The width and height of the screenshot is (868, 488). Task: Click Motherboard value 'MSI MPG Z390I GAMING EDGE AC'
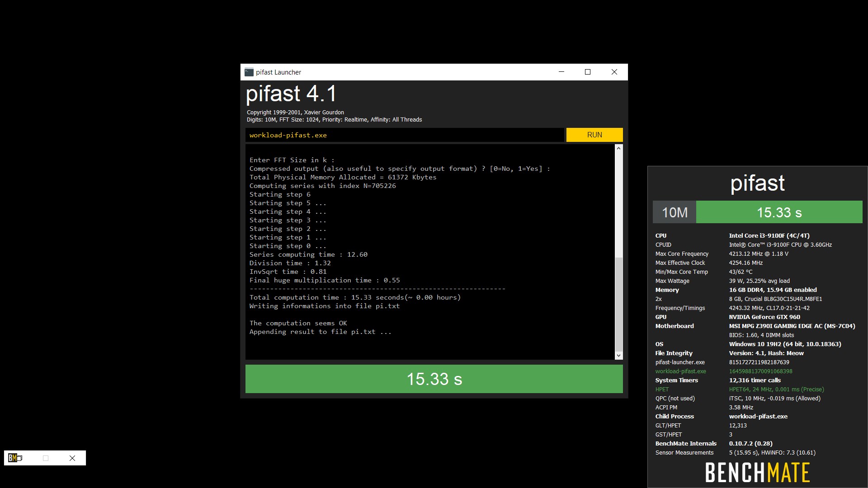[x=792, y=326]
